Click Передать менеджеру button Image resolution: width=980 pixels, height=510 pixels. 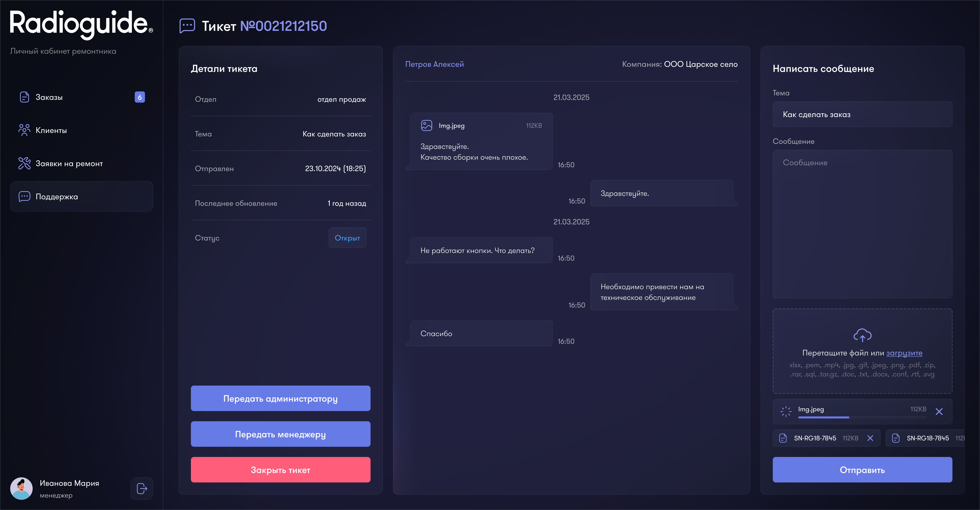click(x=280, y=434)
